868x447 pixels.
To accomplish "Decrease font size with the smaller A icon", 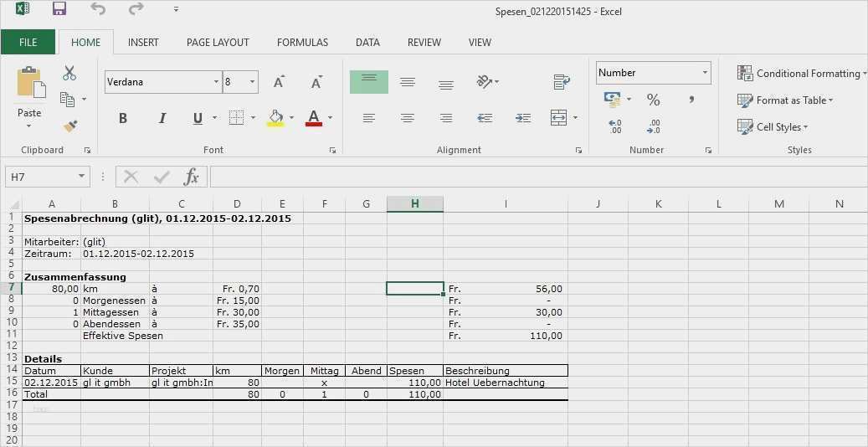I will point(316,82).
